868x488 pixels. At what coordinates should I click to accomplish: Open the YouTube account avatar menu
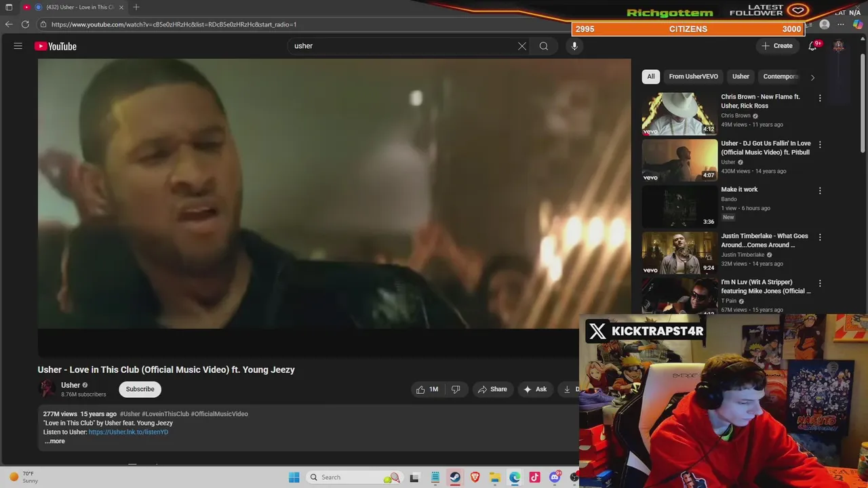tap(839, 46)
